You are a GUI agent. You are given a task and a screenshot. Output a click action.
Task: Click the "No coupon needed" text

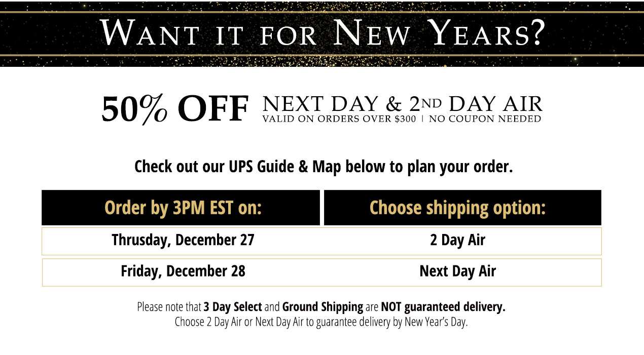pos(485,120)
